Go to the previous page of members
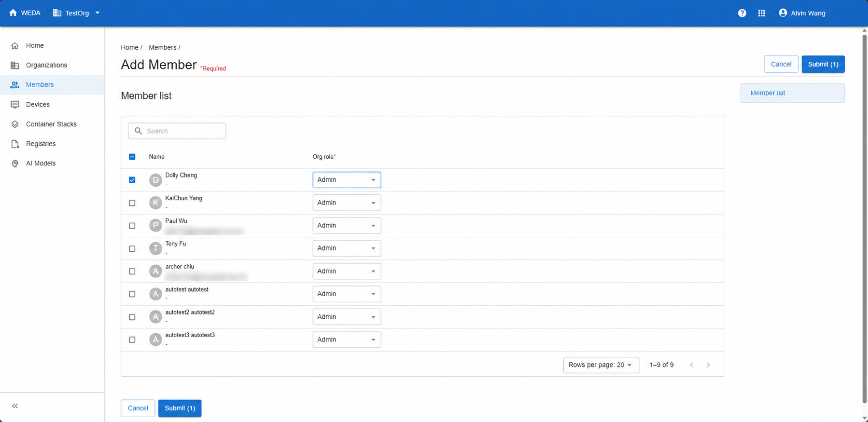Screen dimensions: 868x422 pyautogui.click(x=692, y=365)
